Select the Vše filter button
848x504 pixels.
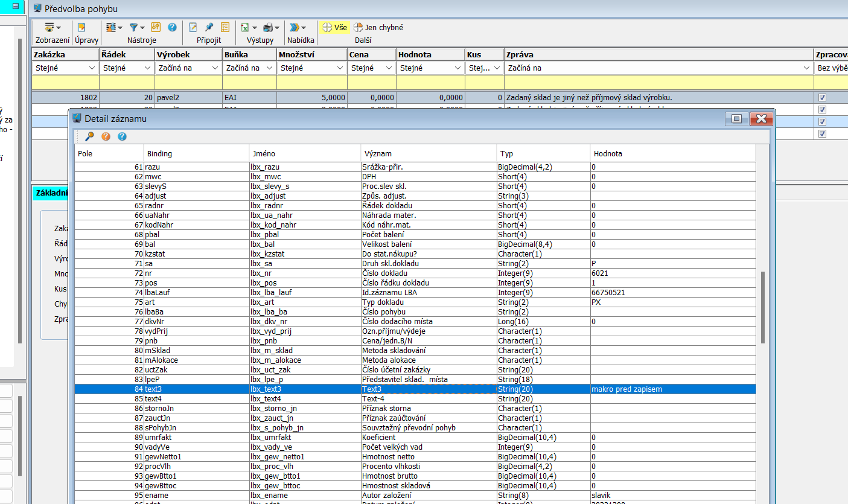pos(334,27)
